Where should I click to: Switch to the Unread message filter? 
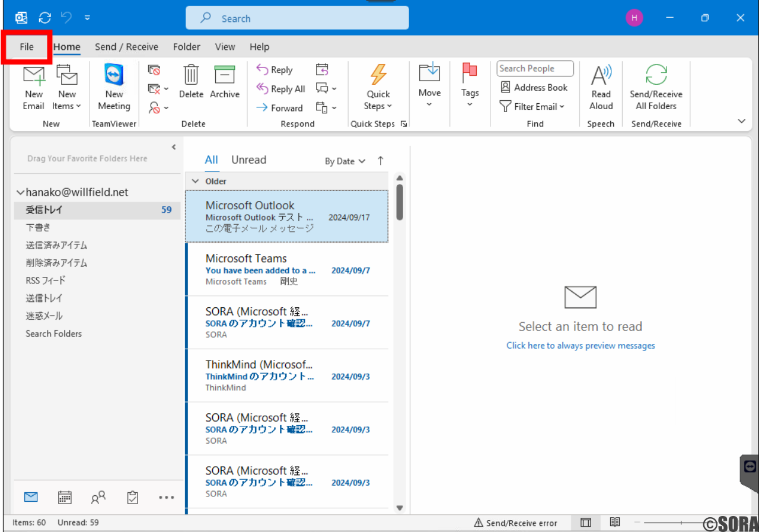coord(248,160)
